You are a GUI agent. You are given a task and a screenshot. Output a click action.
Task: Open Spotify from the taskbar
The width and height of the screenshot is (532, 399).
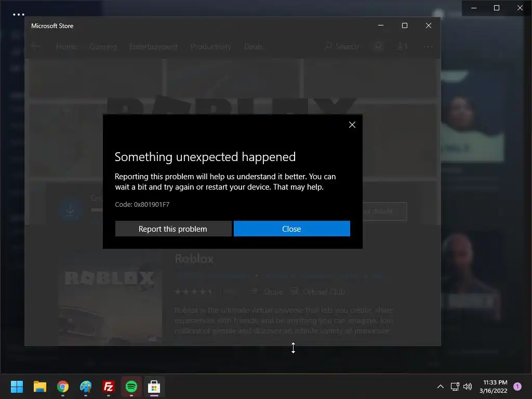(x=131, y=387)
